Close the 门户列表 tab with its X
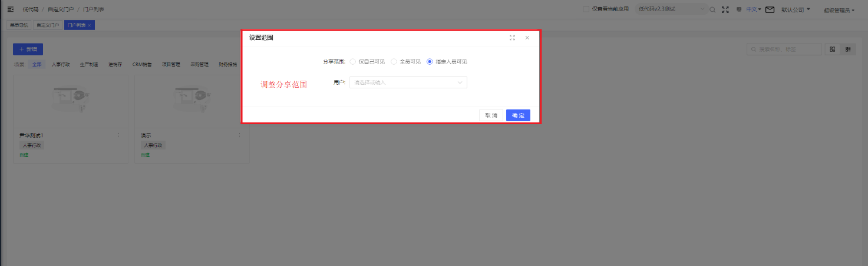The height and width of the screenshot is (266, 868). pos(89,25)
